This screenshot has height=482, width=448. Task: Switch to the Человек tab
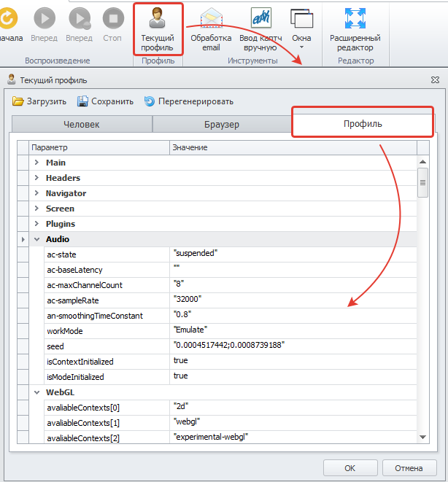(82, 124)
